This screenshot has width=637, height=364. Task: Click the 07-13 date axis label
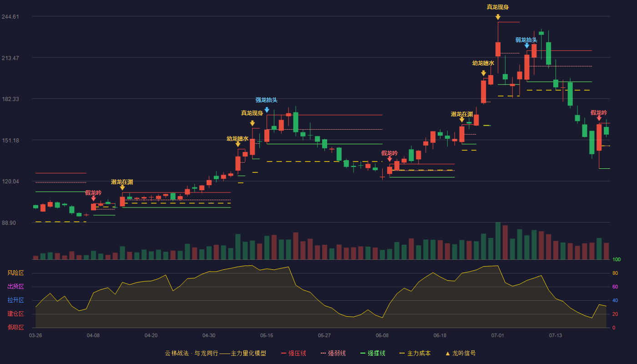pos(556,335)
